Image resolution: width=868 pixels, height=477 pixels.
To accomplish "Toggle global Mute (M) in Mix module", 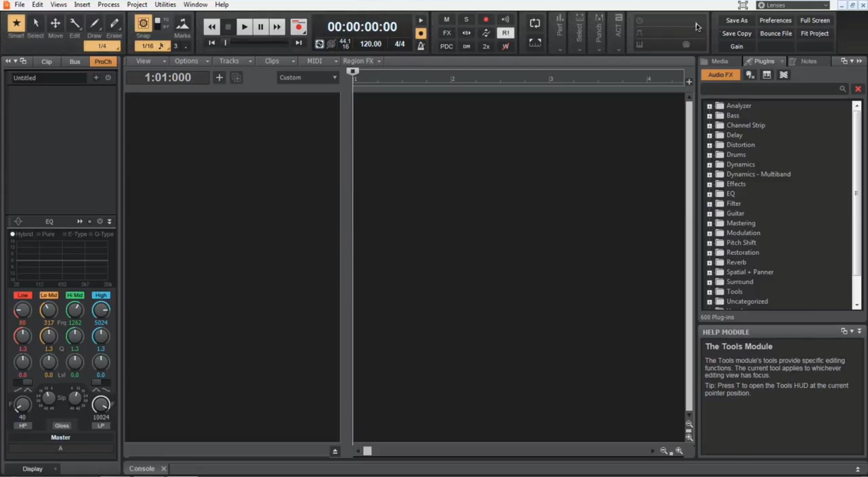I will tap(447, 19).
